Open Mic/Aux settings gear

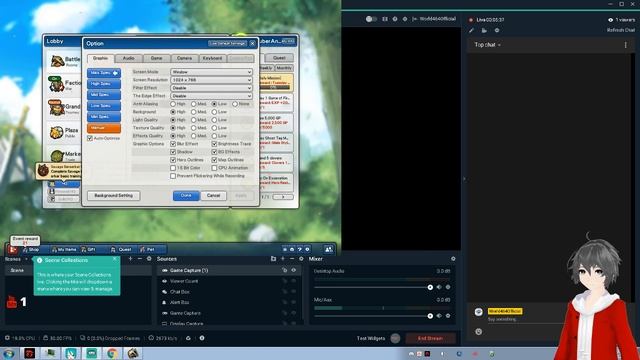[448, 316]
